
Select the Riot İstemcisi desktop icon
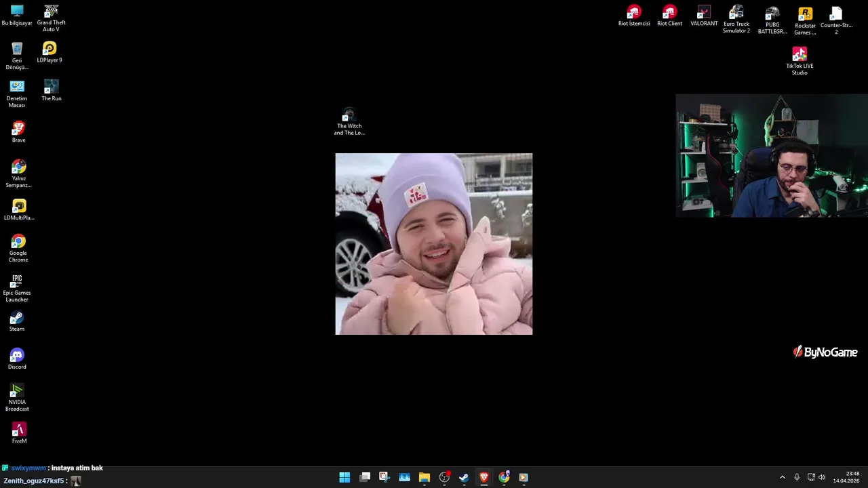[x=634, y=16]
